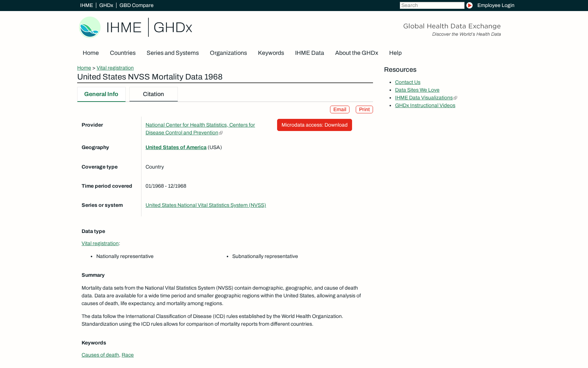
Task: Open United States National Vital Statistics System link
Action: [x=206, y=205]
